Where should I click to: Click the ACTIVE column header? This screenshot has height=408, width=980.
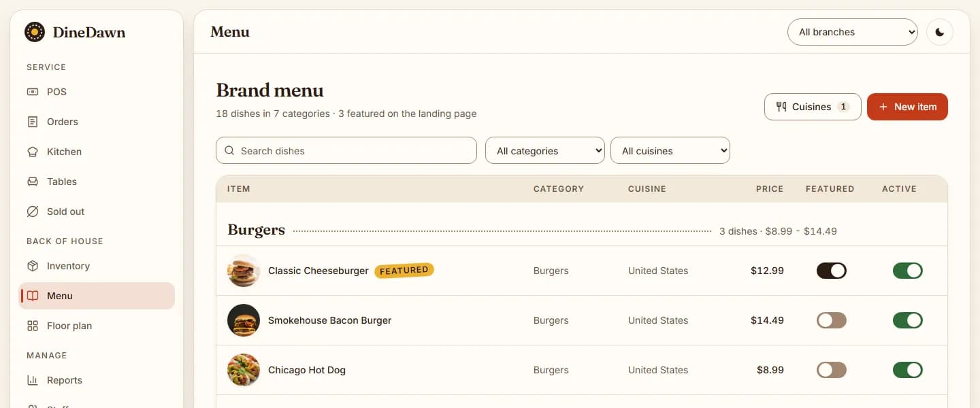(900, 189)
